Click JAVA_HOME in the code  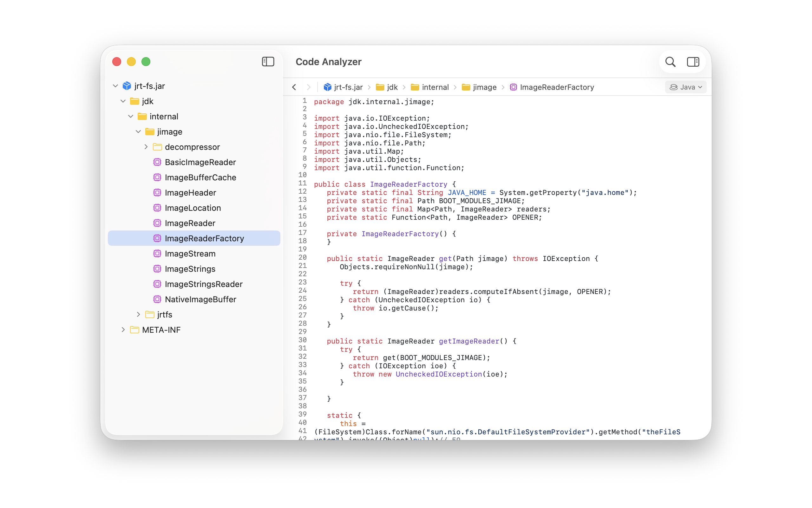467,192
